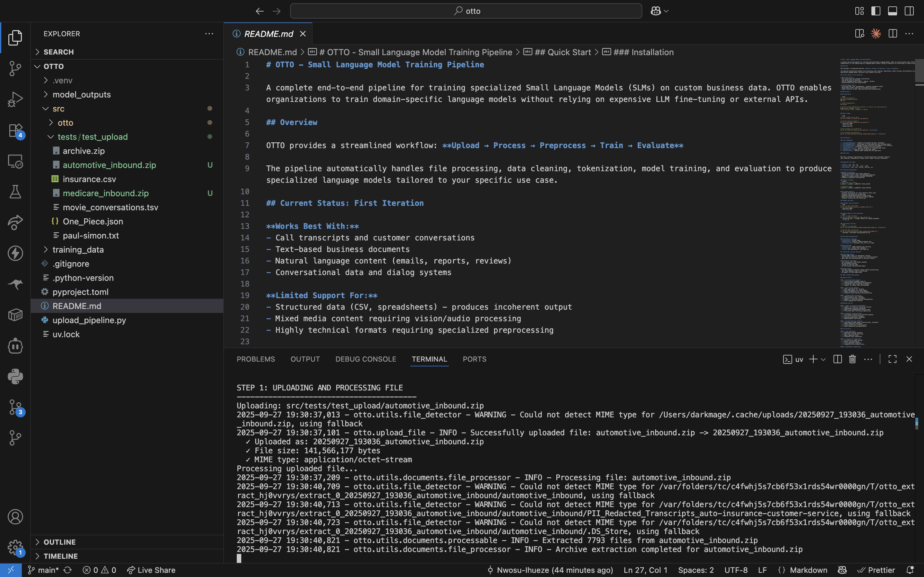The width and height of the screenshot is (924, 577).
Task: Open the Remote Explorer view
Action: click(15, 161)
